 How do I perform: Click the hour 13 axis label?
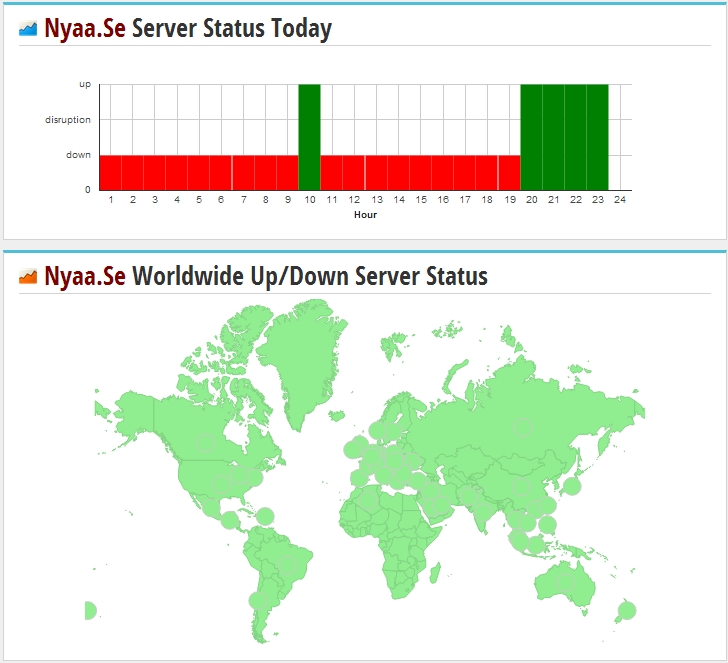coord(377,200)
